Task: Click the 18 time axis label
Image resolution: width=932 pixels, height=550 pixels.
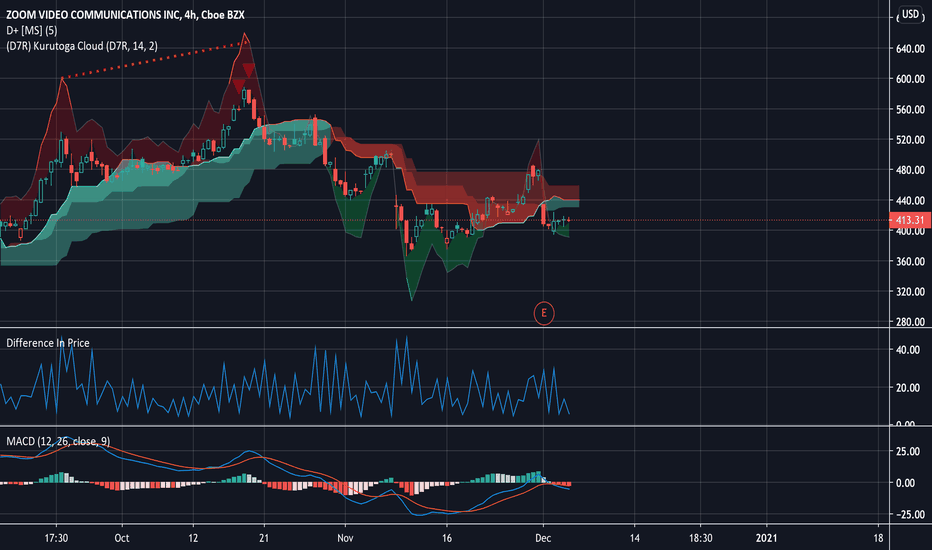Action: point(879,538)
